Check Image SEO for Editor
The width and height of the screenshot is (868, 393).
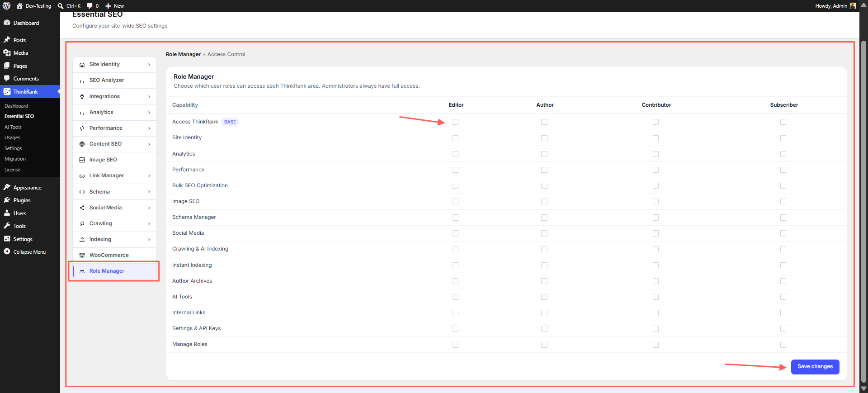click(455, 202)
